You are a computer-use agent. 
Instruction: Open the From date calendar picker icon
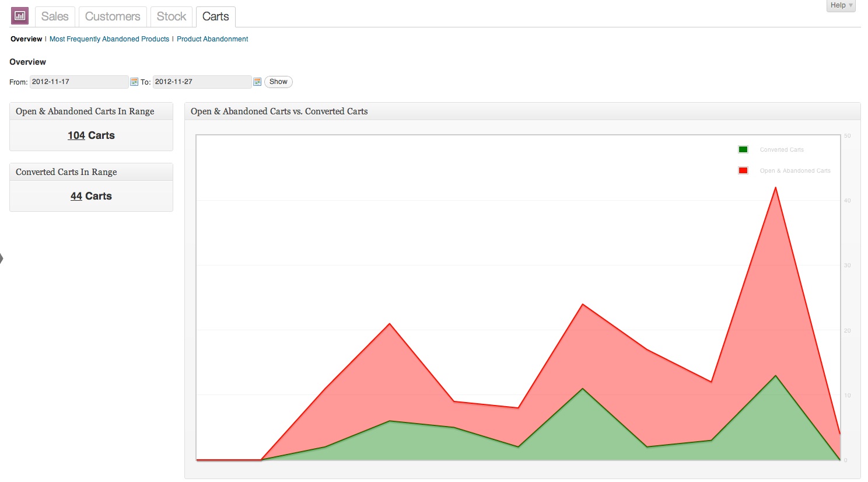(134, 82)
